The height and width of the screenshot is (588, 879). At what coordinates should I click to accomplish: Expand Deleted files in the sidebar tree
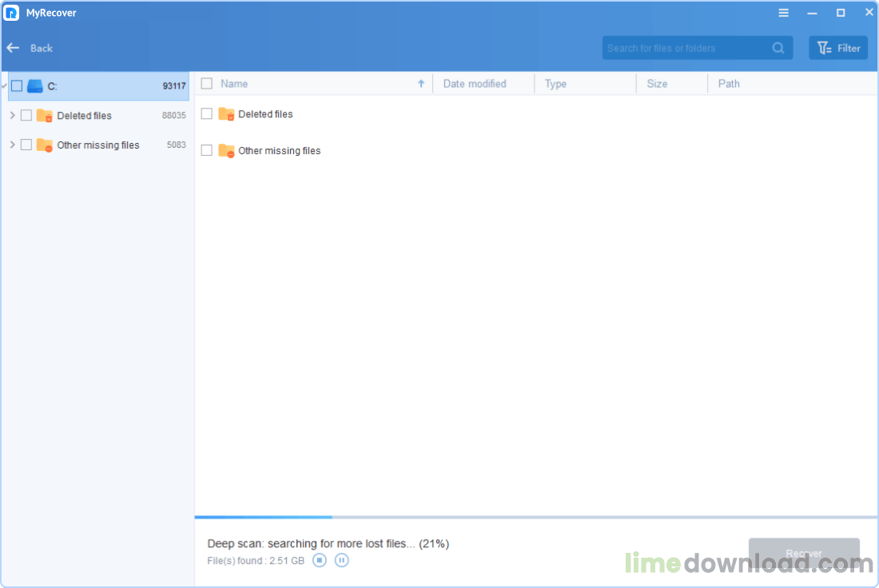(x=12, y=115)
